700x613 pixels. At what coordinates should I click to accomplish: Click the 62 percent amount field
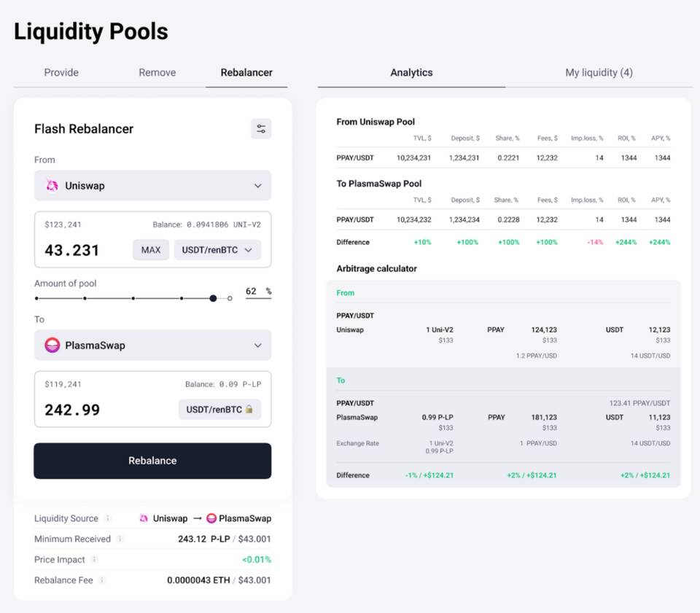(252, 292)
